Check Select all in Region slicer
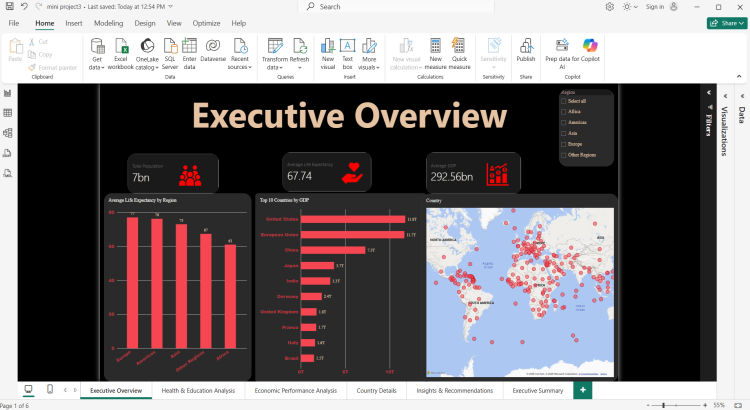This screenshot has width=750, height=410. click(x=563, y=101)
